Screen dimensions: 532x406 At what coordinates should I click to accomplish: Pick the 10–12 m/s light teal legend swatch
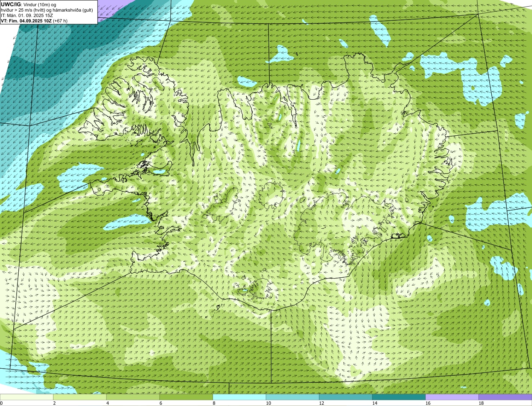293,397
